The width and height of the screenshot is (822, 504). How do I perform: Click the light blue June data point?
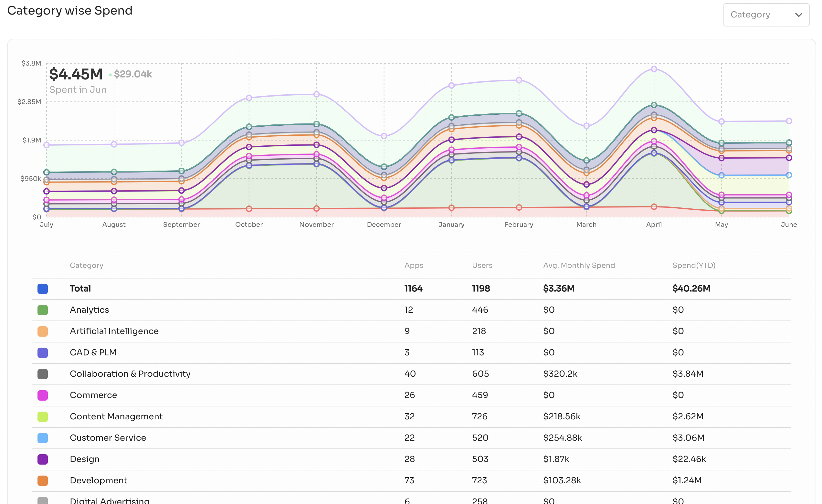(x=789, y=175)
